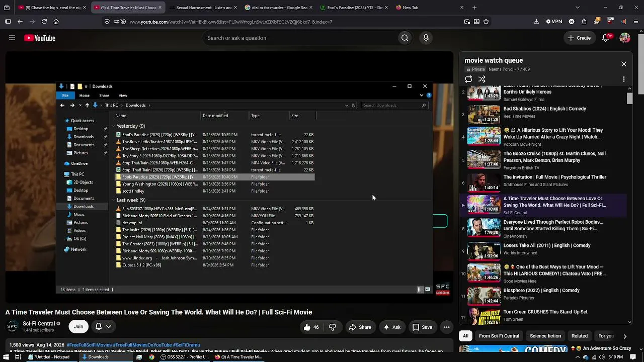The height and width of the screenshot is (362, 644).
Task: Go to YouTube home via logo
Action: coord(40,38)
